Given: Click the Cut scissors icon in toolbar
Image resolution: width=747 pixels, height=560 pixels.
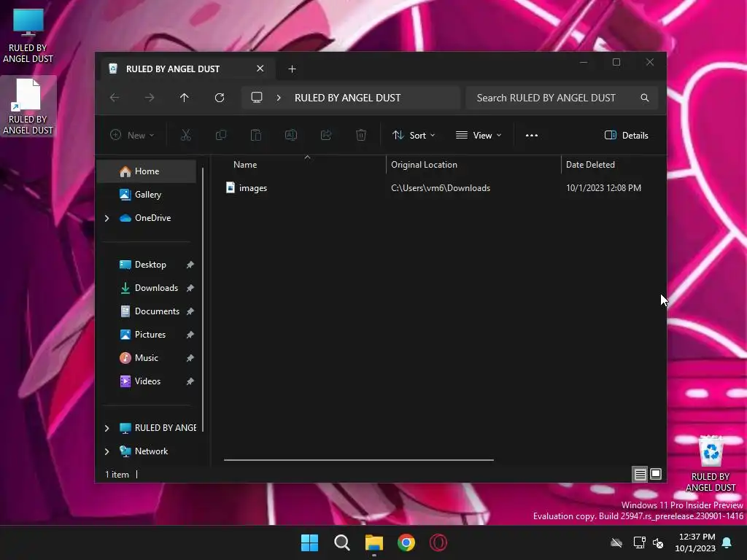Looking at the screenshot, I should pyautogui.click(x=186, y=135).
